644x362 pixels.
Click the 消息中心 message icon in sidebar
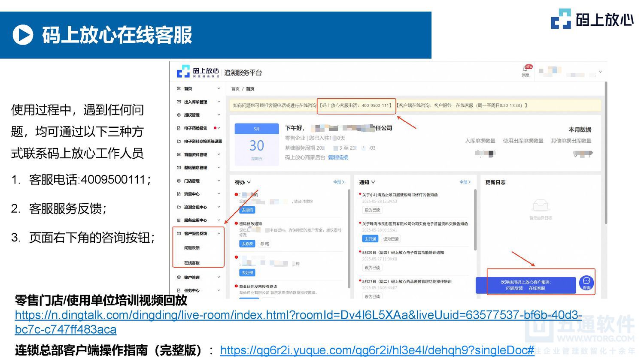point(178,194)
